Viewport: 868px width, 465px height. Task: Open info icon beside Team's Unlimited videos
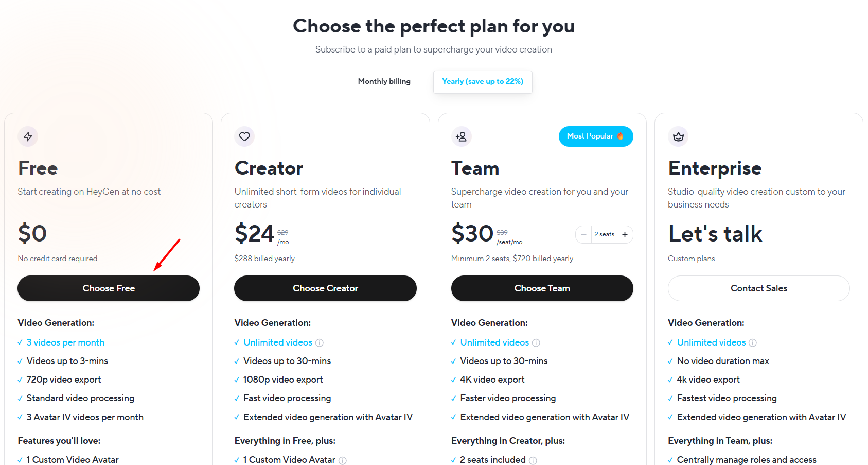click(536, 343)
